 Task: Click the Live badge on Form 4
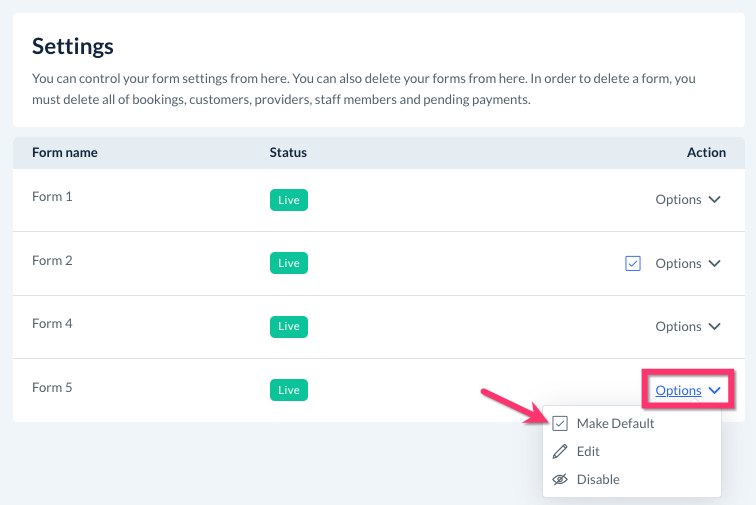(289, 326)
